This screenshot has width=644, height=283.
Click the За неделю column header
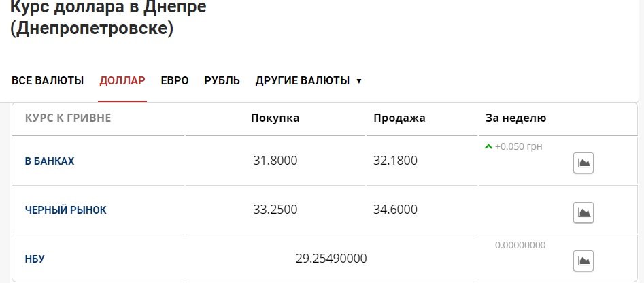pyautogui.click(x=516, y=118)
